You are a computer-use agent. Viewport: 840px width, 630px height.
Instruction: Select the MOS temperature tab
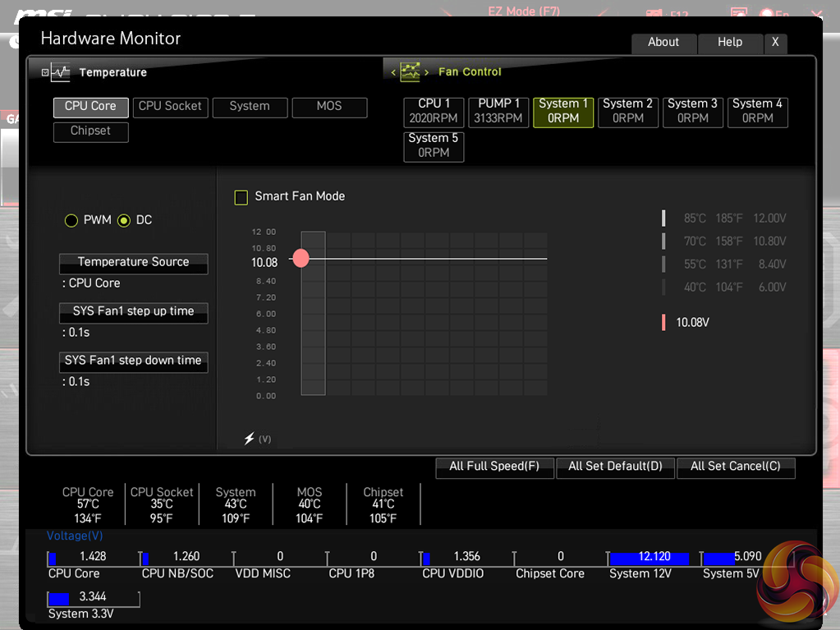[329, 107]
